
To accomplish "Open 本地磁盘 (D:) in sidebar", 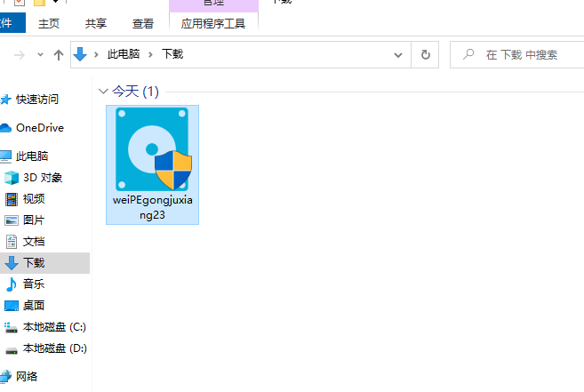I will point(55,348).
